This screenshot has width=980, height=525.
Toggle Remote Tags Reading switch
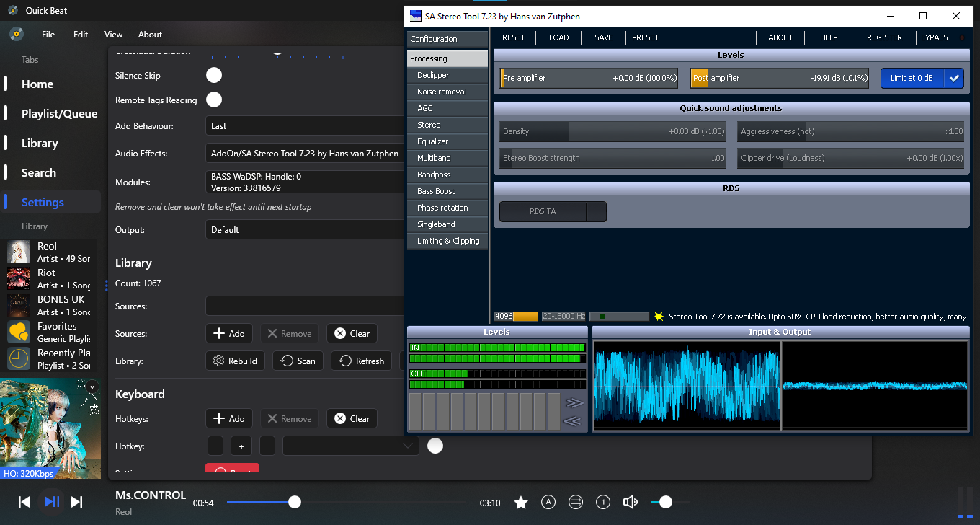213,100
